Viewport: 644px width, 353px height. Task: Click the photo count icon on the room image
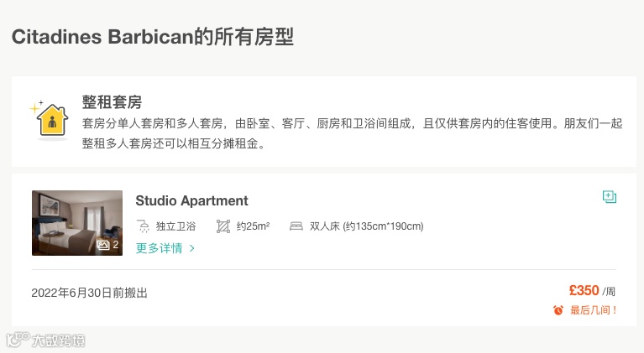103,245
